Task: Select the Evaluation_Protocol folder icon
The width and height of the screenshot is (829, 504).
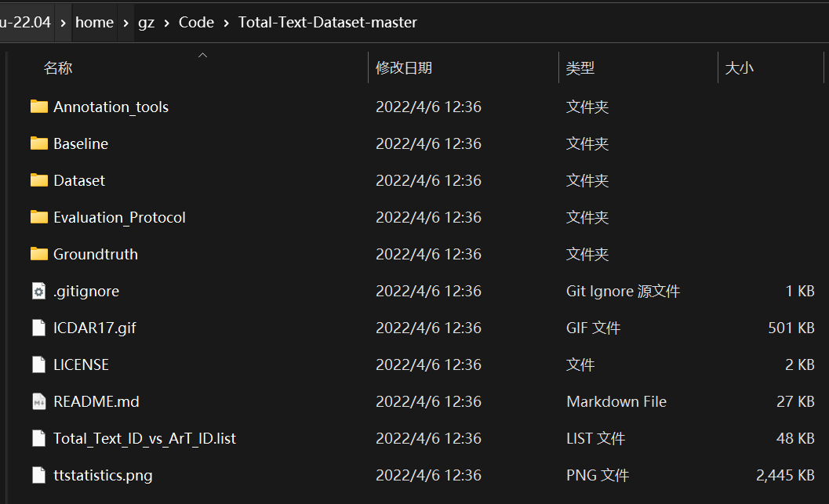Action: (x=39, y=217)
